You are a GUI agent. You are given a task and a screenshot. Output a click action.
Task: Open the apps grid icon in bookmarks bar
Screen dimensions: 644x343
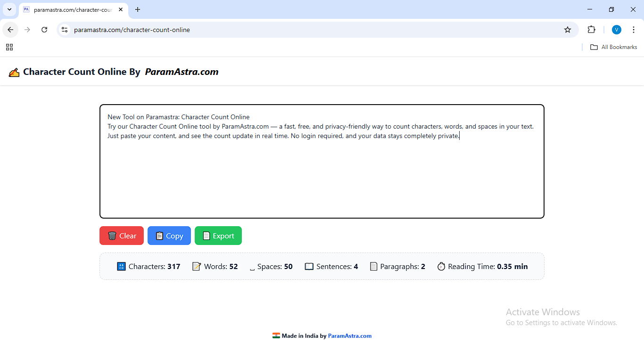click(9, 47)
